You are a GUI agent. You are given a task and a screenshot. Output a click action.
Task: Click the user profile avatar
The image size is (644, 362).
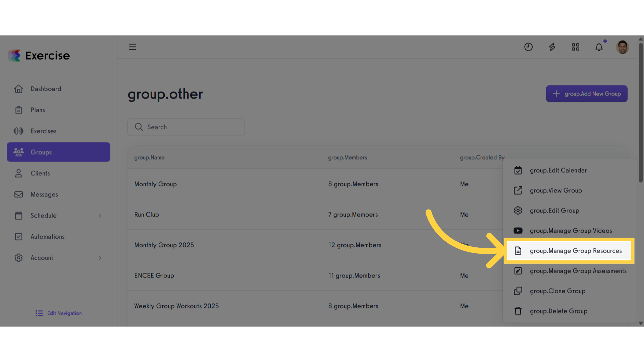pos(623,47)
